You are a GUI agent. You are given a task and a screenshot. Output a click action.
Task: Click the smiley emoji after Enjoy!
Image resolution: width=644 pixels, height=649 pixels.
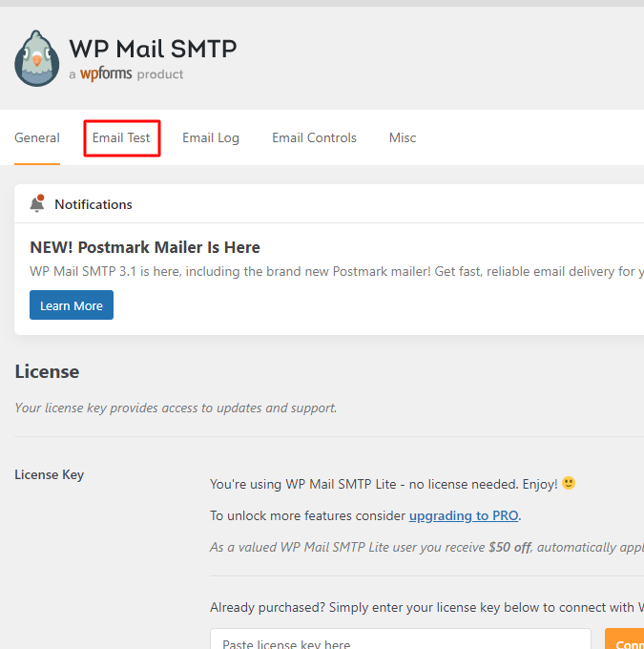coord(569,483)
